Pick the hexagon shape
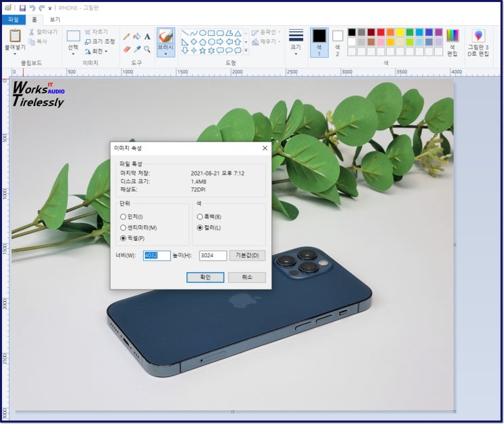This screenshot has height=424, width=504. [212, 42]
